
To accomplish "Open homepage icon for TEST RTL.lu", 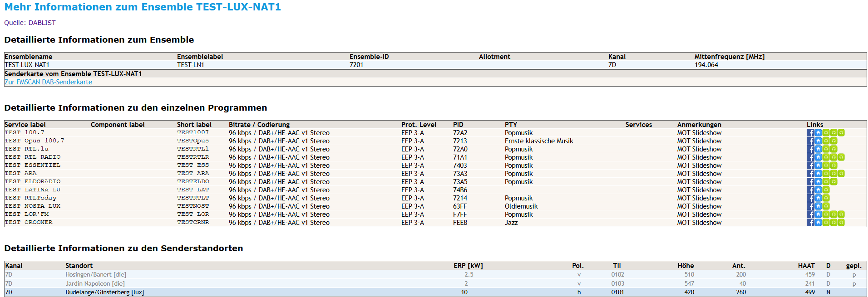I will pyautogui.click(x=818, y=149).
